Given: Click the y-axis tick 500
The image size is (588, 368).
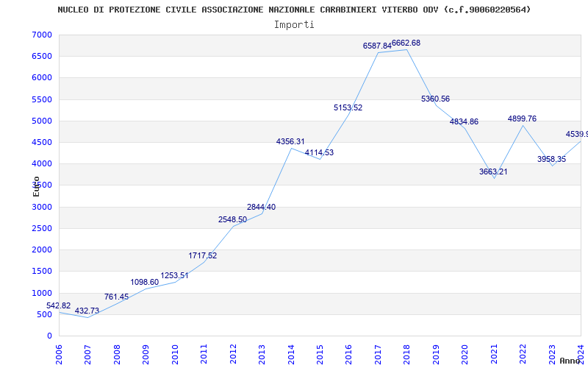Looking at the screenshot, I should tap(44, 314).
